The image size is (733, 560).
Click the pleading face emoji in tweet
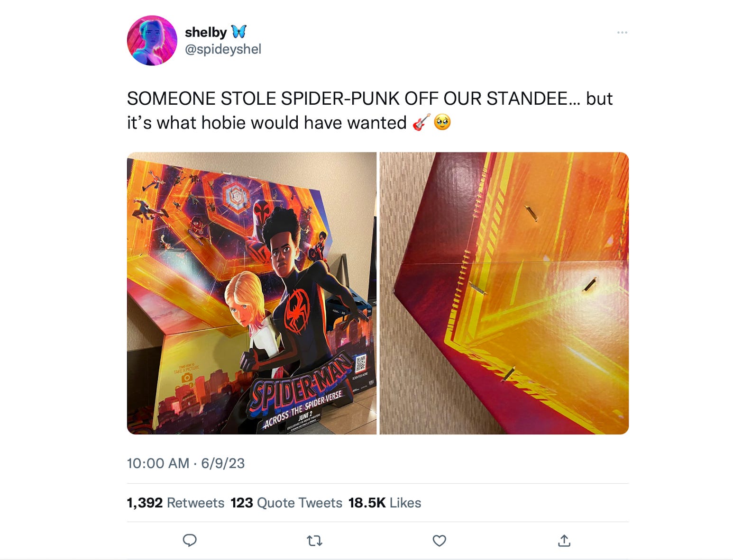click(442, 122)
